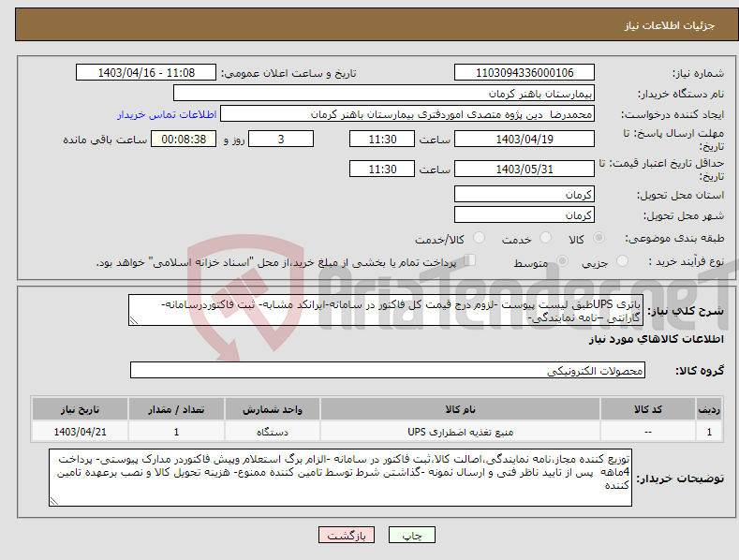Screen dimensions: 739x560
Task: Click the جزئیات اطلاعات نیاز header title
Action: point(670,25)
